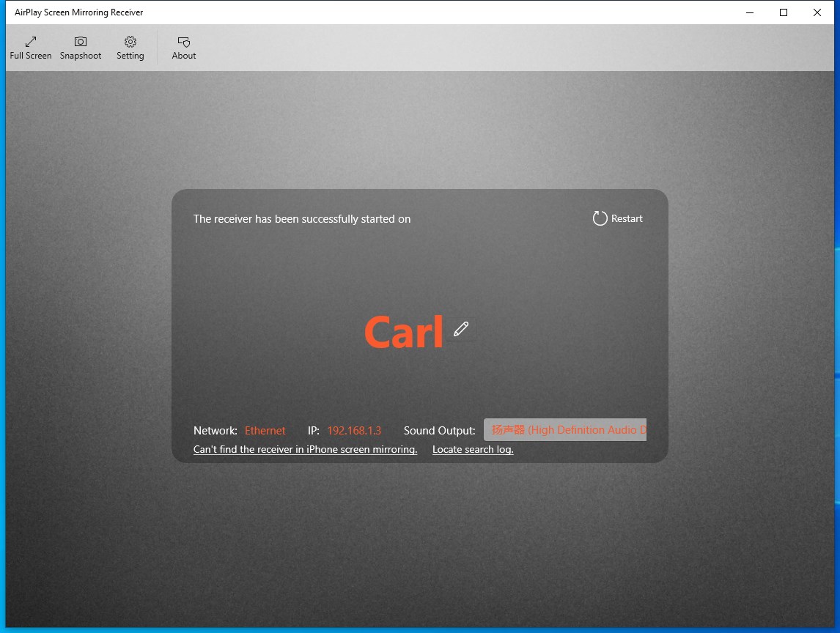Edit receiver name with pencil icon
This screenshot has height=633, width=840.
click(461, 328)
